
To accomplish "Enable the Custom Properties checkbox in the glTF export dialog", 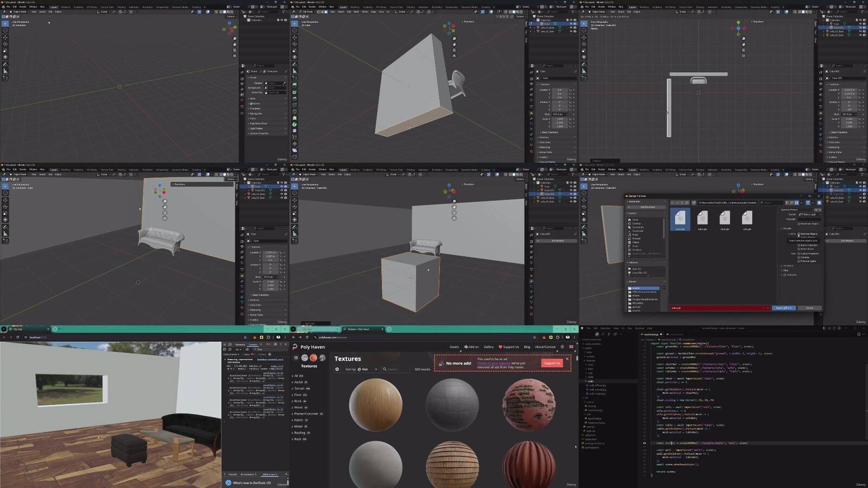I will tap(799, 253).
